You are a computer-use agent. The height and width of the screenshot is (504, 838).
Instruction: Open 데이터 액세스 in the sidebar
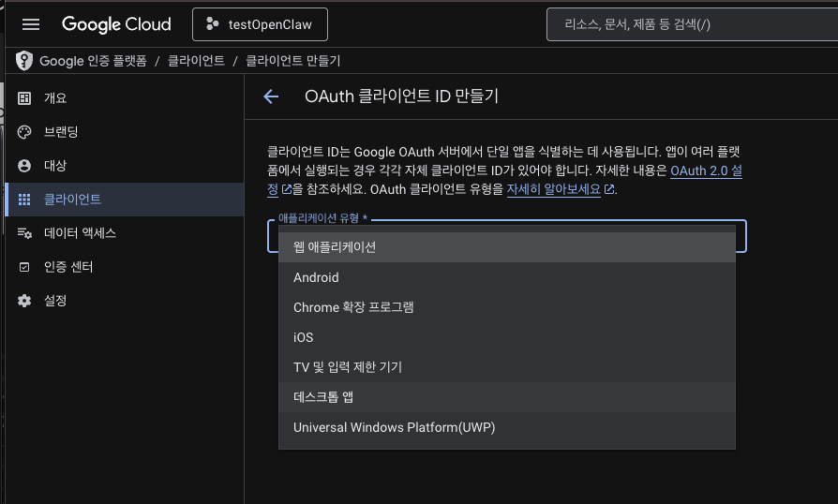pyautogui.click(x=125, y=232)
